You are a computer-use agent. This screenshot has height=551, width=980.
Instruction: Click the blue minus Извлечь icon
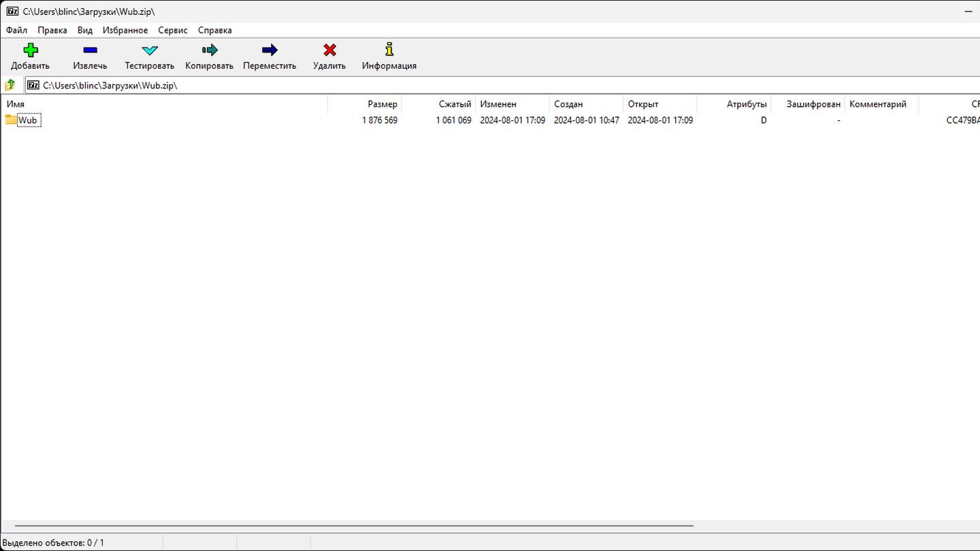point(90,50)
